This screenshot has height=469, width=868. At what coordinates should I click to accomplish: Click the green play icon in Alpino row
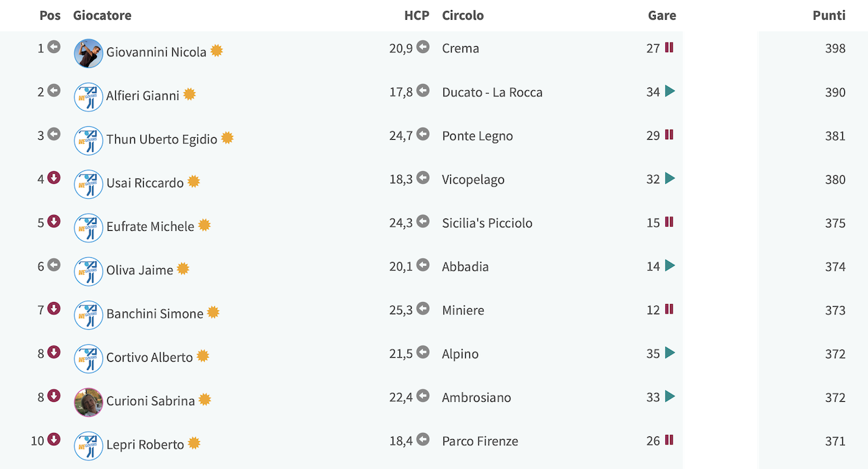pyautogui.click(x=670, y=353)
